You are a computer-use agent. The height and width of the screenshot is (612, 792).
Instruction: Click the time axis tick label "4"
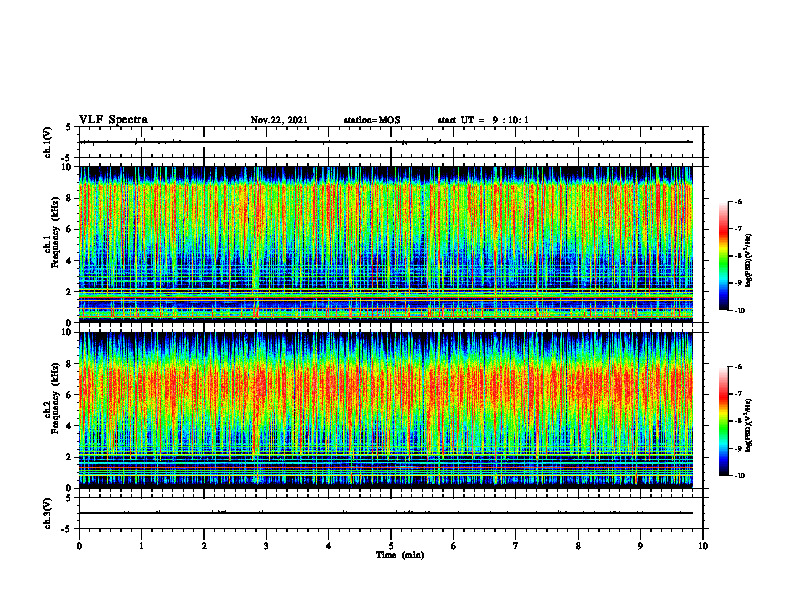click(x=329, y=546)
